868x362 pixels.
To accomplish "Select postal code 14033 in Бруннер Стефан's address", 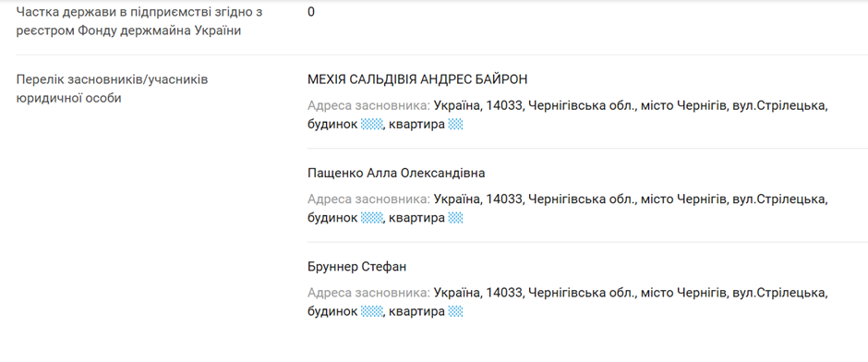I will [504, 293].
